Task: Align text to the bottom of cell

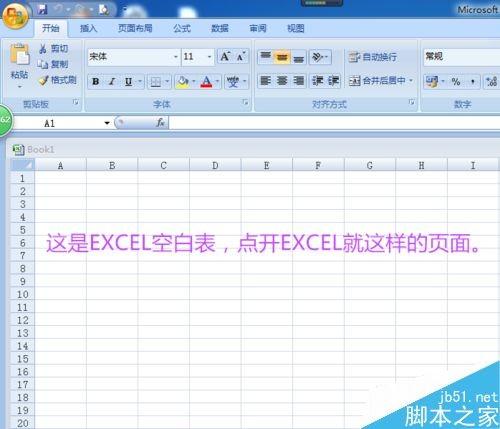Action: pyautogui.click(x=299, y=57)
